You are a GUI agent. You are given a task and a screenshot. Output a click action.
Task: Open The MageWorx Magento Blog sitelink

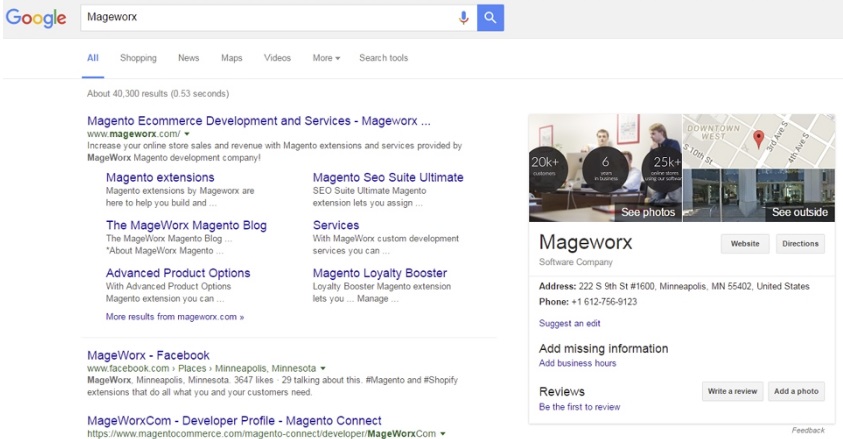(186, 225)
